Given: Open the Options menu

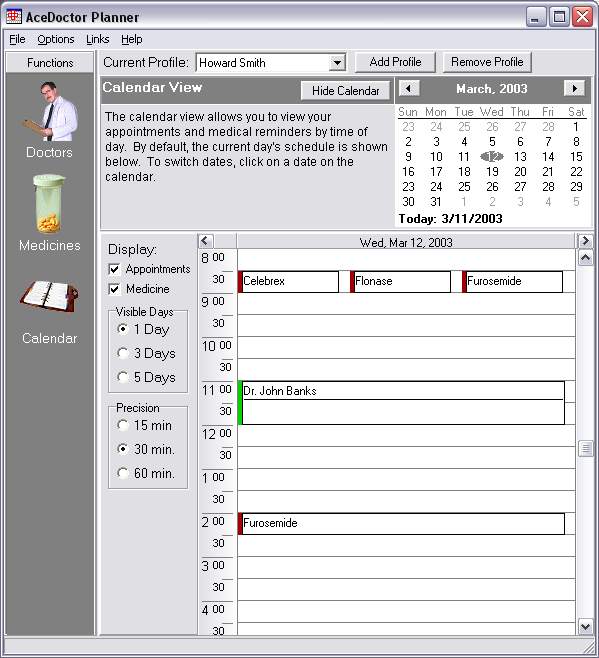Looking at the screenshot, I should (x=56, y=39).
